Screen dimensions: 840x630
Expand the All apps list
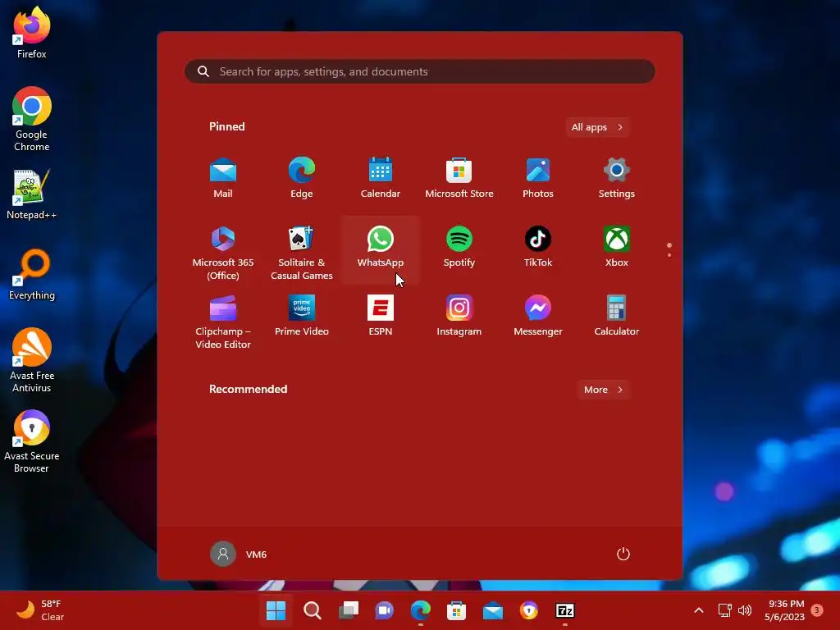[597, 127]
